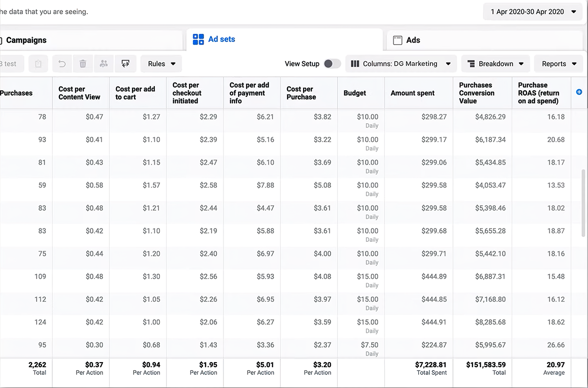Switch to the Ads tab
The width and height of the screenshot is (588, 388).
413,40
